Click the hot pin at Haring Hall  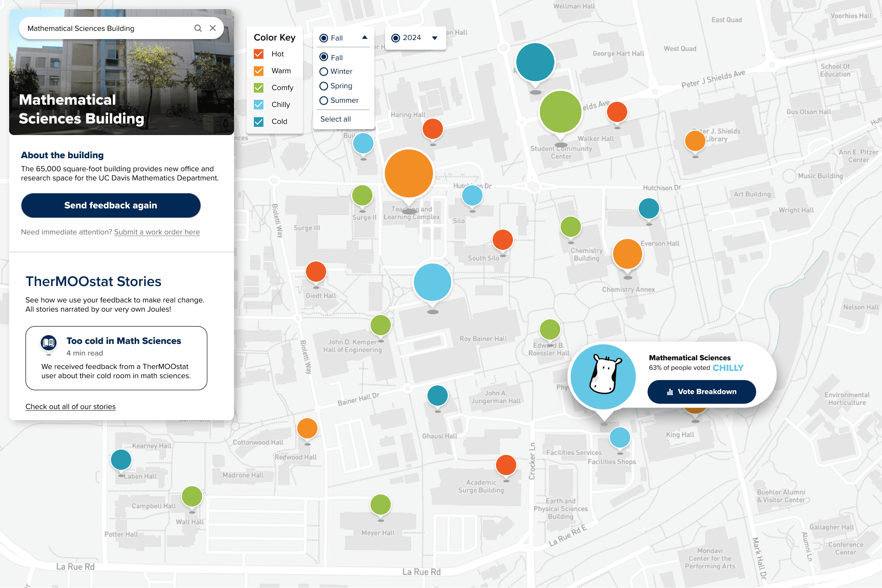click(x=433, y=129)
